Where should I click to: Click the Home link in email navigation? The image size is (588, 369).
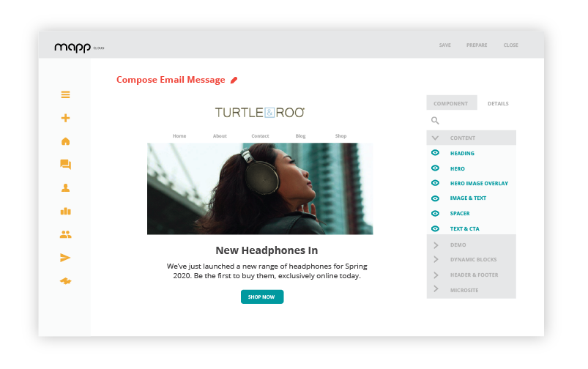point(179,135)
